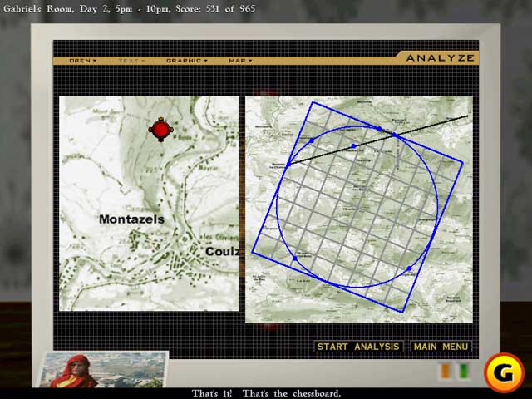
Task: Open the OPEN dropdown menu
Action: pyautogui.click(x=83, y=61)
